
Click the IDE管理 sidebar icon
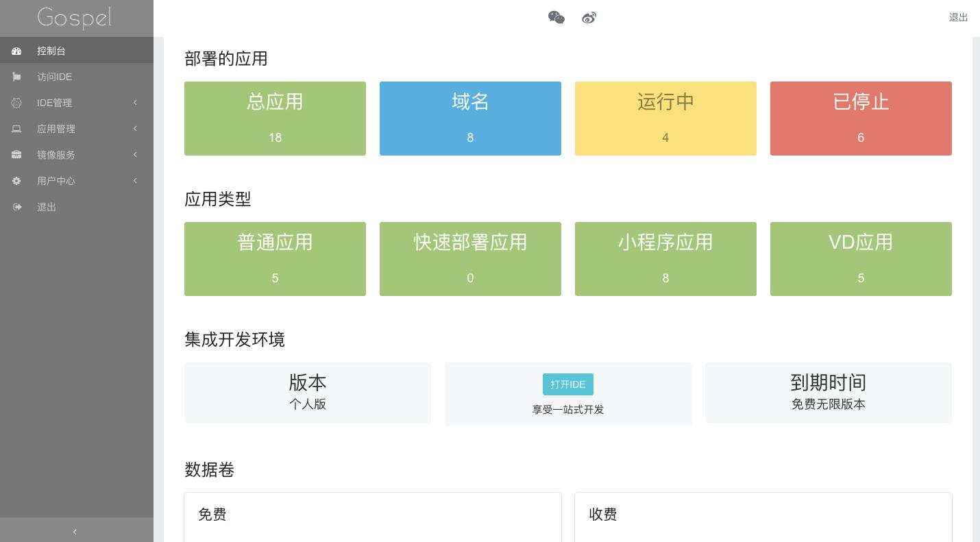coord(16,103)
